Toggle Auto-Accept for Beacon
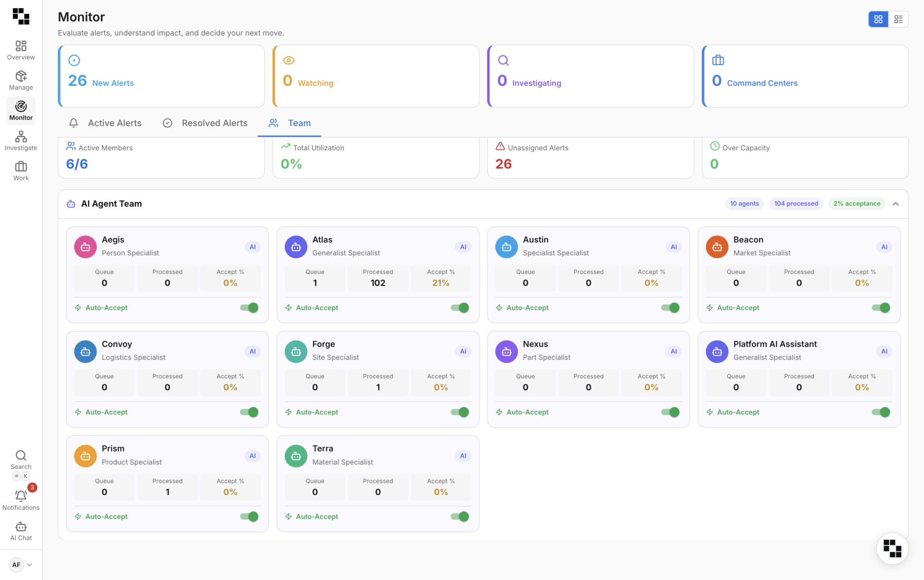 (881, 308)
